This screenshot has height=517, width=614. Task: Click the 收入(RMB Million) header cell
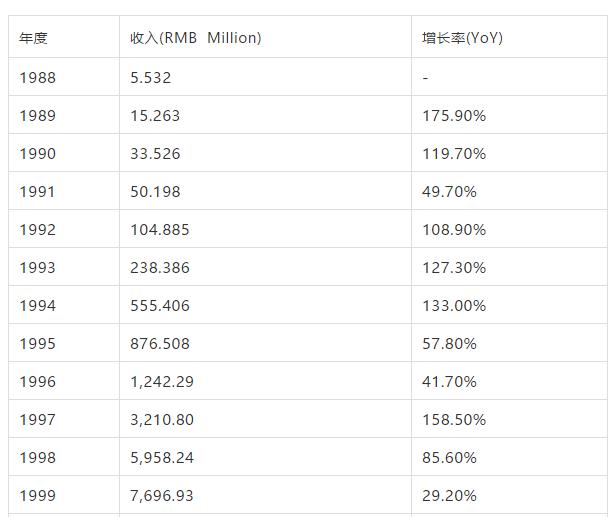click(x=265, y=37)
